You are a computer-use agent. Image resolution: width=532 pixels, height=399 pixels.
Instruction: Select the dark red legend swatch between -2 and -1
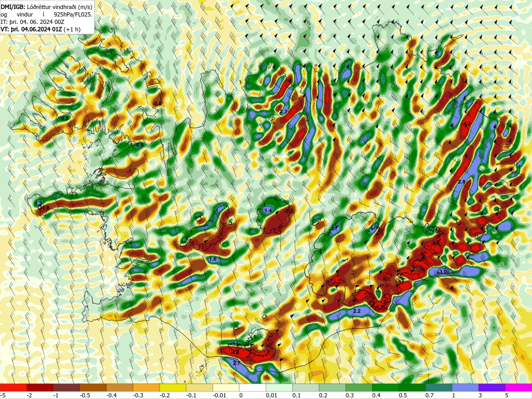pyautogui.click(x=40, y=387)
